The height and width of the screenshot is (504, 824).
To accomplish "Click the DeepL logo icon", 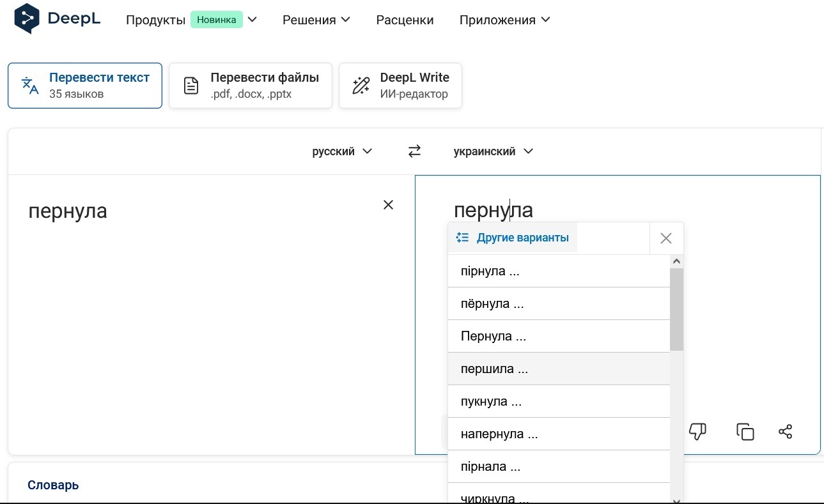I will coord(27,19).
